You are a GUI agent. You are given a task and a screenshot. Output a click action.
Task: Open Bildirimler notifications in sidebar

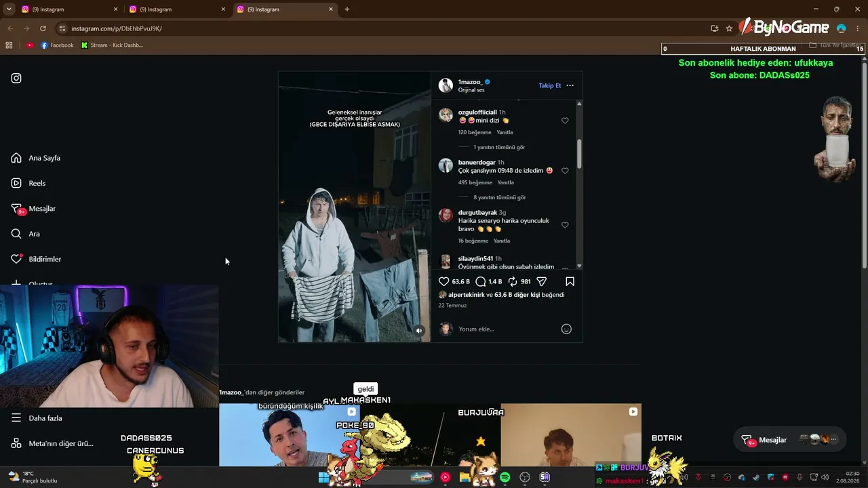36,259
